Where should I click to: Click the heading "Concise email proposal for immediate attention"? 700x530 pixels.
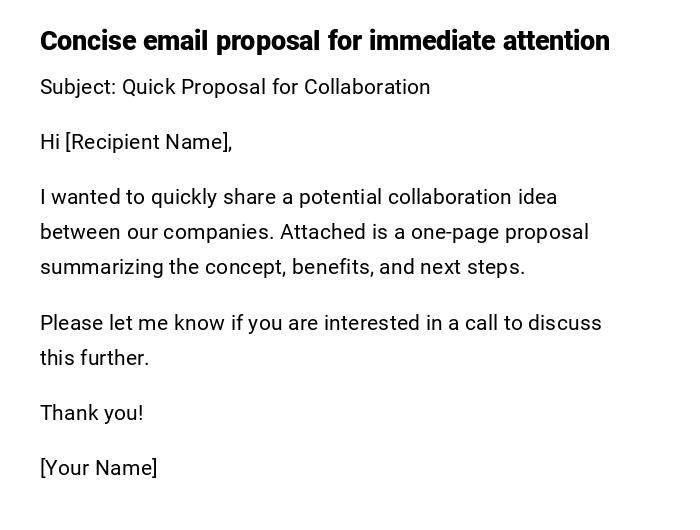324,41
